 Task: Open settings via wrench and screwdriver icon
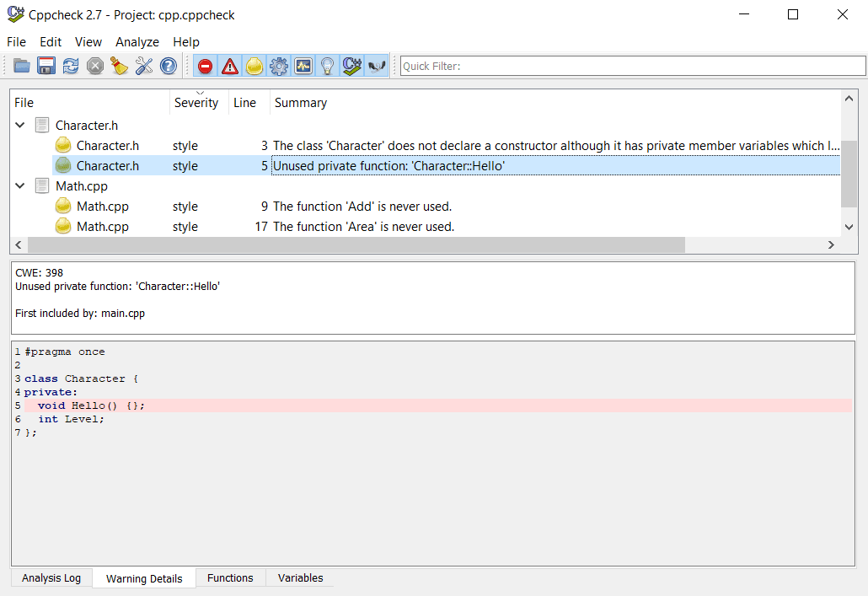click(x=144, y=66)
